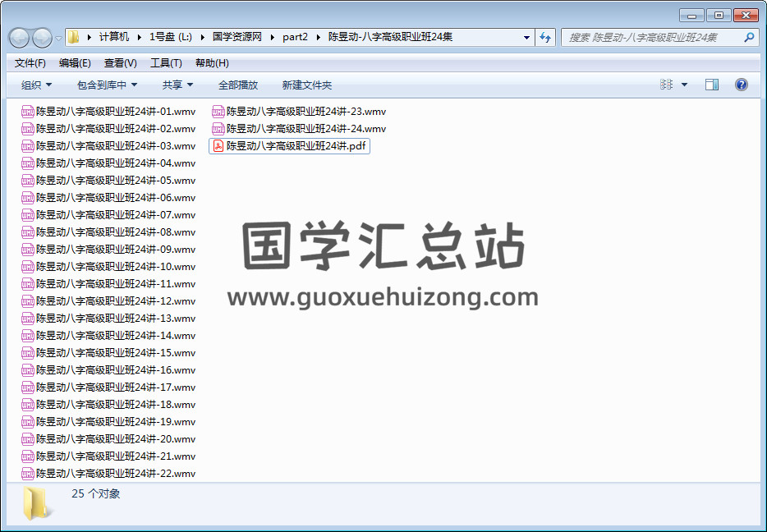The height and width of the screenshot is (532, 767).
Task: Select file name 陈昱动八字高级职业班24讲-13.wmv
Action: (x=116, y=319)
